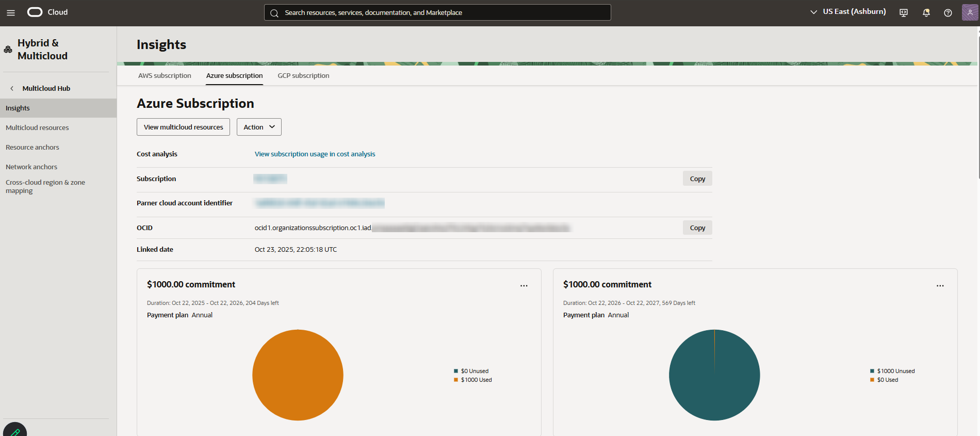Click the back arrow beside Multicloud Hub
This screenshot has width=980, height=436.
(x=12, y=89)
